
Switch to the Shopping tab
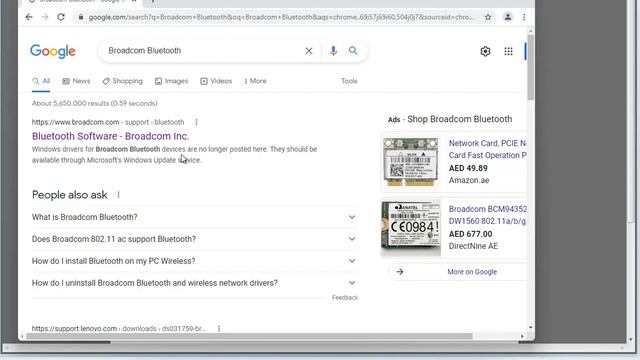(x=122, y=81)
